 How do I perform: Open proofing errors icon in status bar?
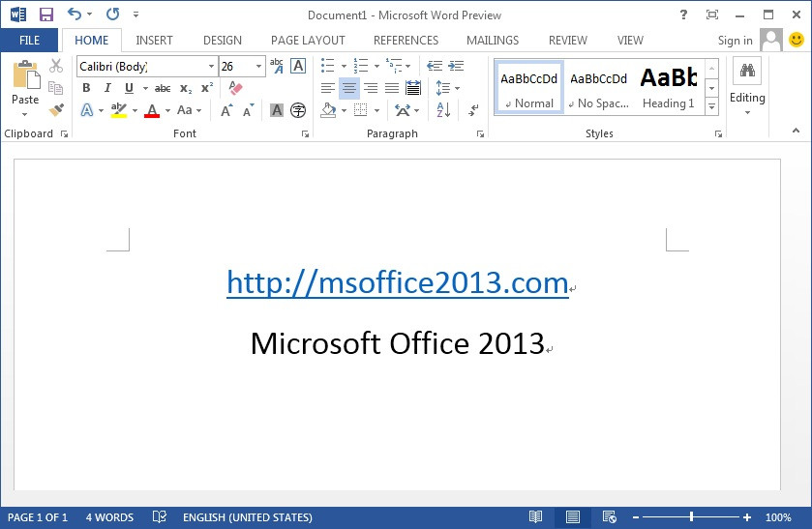point(159,516)
